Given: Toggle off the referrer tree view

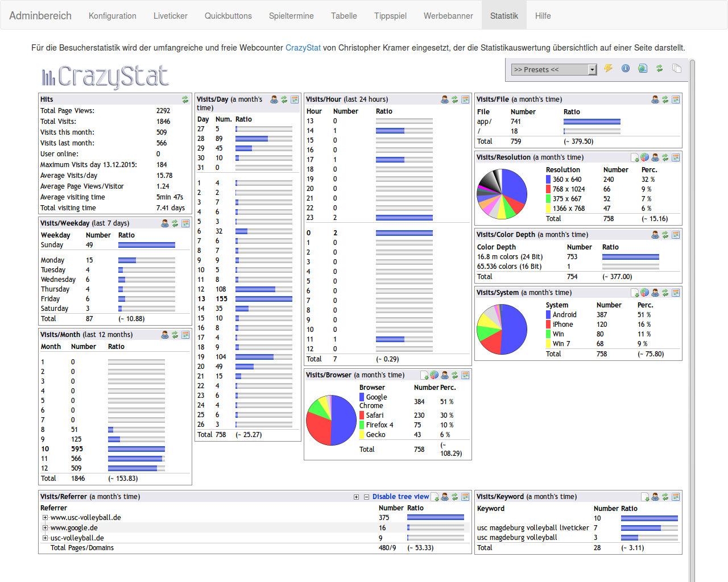Looking at the screenshot, I should [x=400, y=497].
